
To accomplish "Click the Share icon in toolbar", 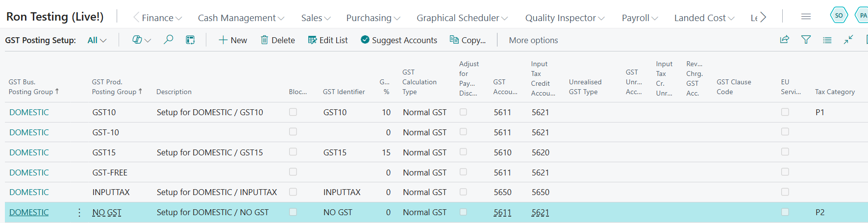I will (784, 40).
